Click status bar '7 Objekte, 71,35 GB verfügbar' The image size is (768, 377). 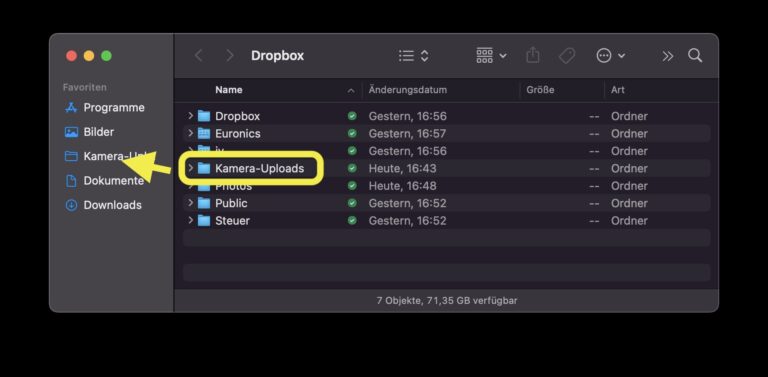pos(447,301)
